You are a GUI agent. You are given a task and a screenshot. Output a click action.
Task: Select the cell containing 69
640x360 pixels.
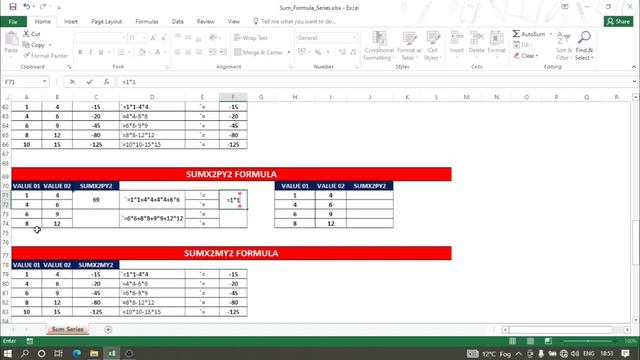tap(96, 200)
